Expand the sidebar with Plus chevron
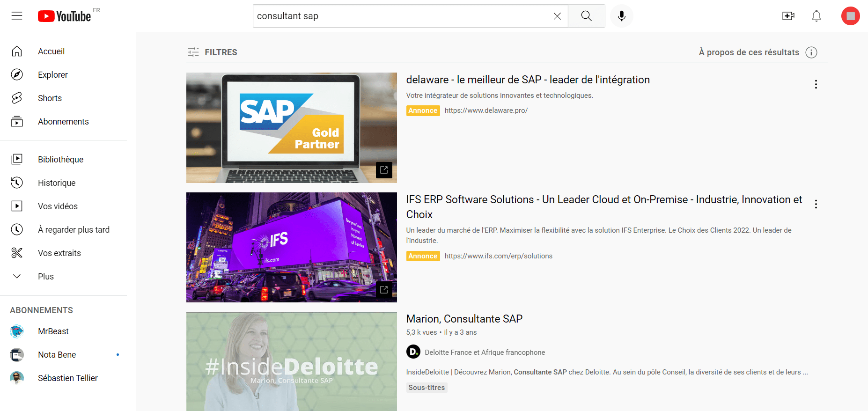Image resolution: width=868 pixels, height=411 pixels. (17, 276)
